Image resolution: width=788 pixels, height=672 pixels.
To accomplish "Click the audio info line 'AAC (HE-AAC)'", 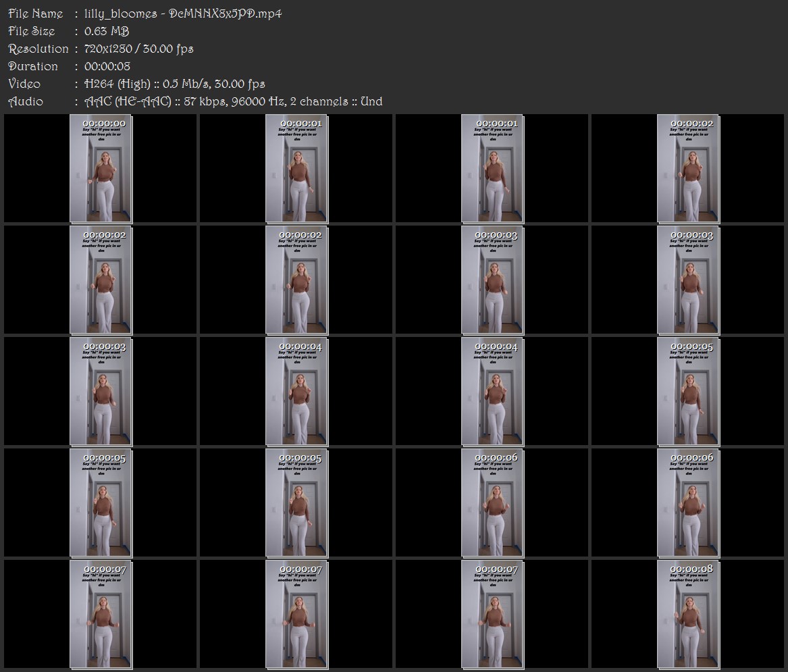I will [128, 101].
